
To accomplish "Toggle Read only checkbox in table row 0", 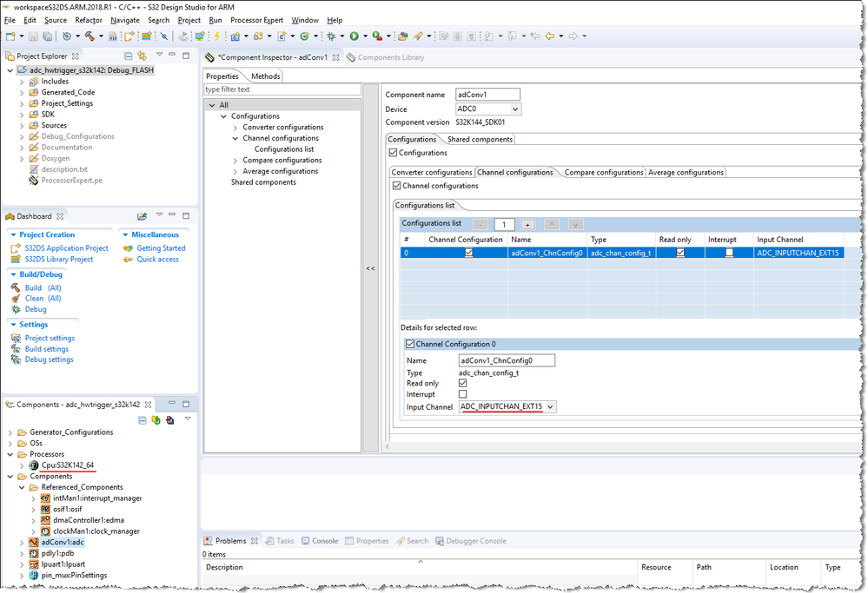I will pyautogui.click(x=680, y=253).
